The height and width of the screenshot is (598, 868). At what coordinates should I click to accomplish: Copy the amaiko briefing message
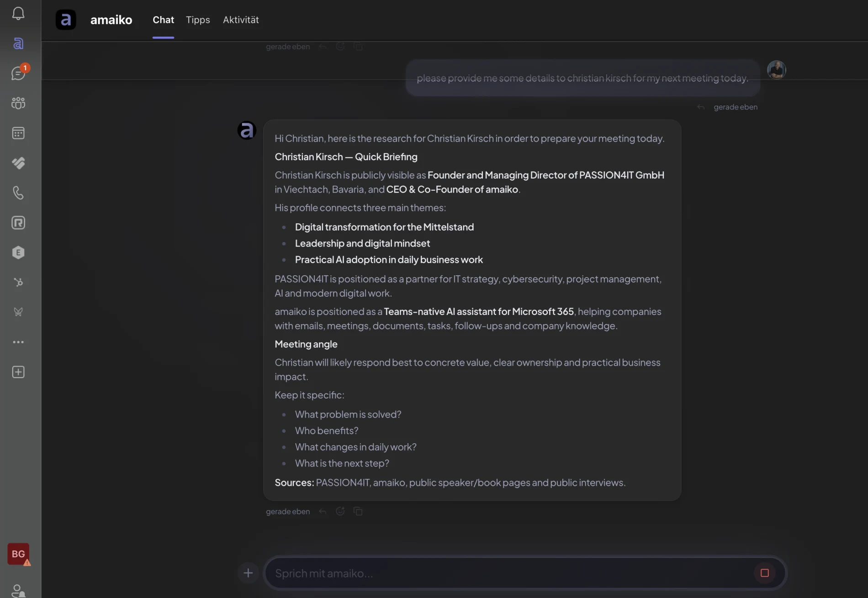click(358, 511)
